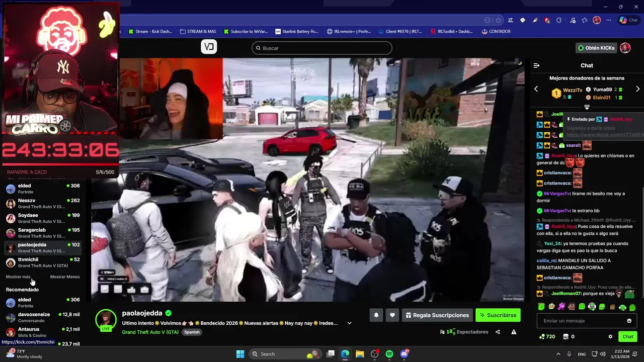The image size is (644, 362).
Task: Open the Grand Theft Auto V (GTA) category link
Action: click(x=150, y=332)
